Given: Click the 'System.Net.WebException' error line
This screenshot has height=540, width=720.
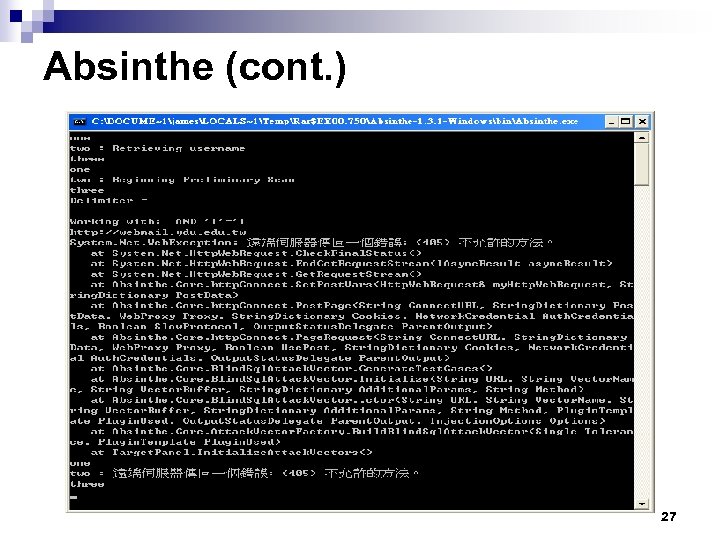Looking at the screenshot, I should [311, 242].
